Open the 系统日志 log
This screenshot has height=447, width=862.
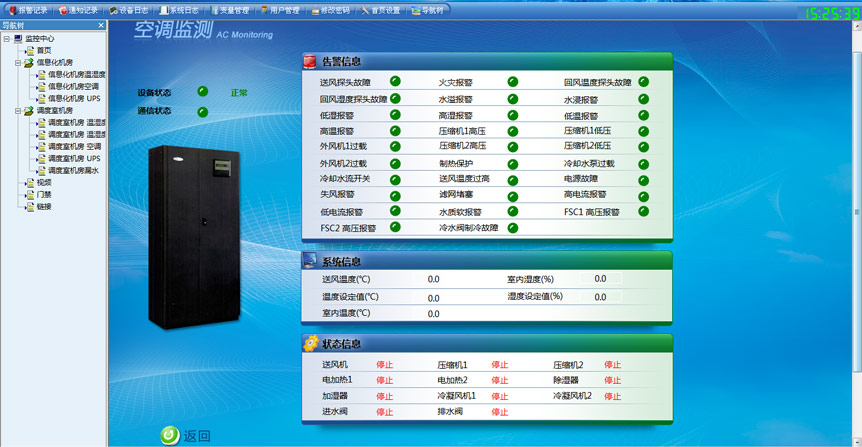pyautogui.click(x=180, y=10)
